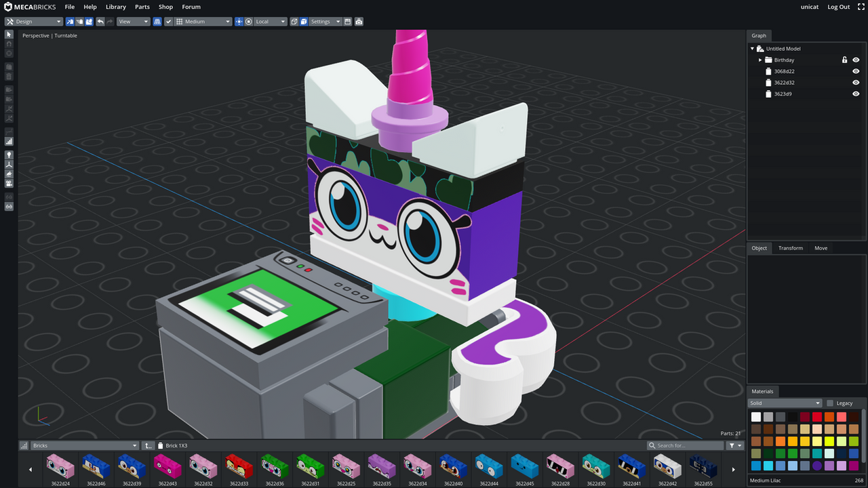868x488 pixels.
Task: Click the lightbulb lighting icon
Action: coord(9,155)
